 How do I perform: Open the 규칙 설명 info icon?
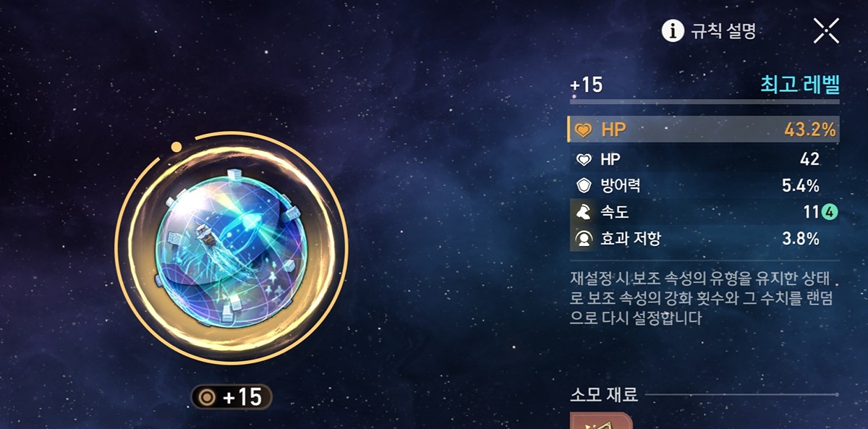(x=673, y=30)
